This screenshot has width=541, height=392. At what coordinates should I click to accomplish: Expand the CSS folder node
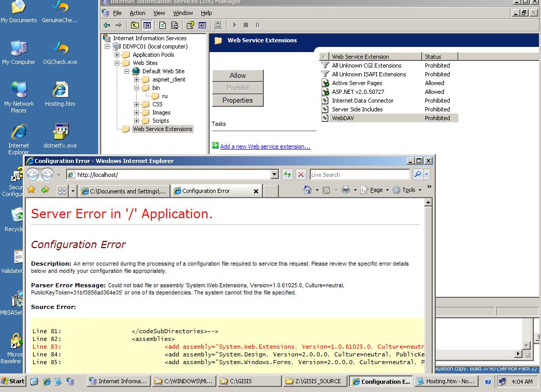[137, 105]
